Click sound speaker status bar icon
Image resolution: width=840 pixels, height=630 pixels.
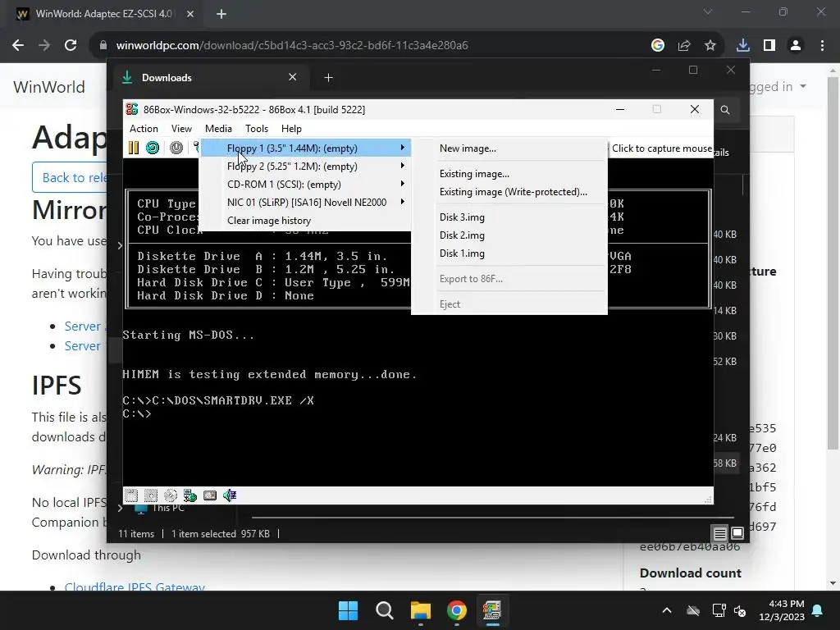230,495
